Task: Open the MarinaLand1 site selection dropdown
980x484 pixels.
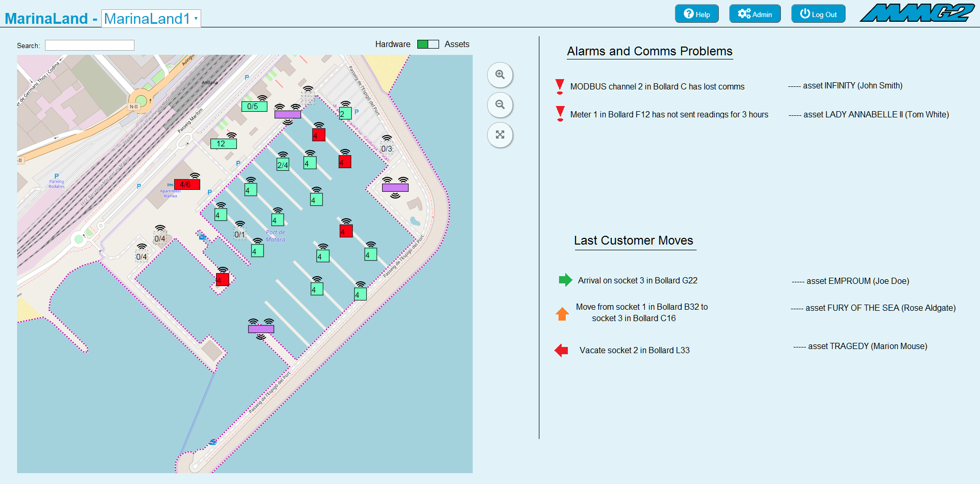Action: tap(149, 18)
